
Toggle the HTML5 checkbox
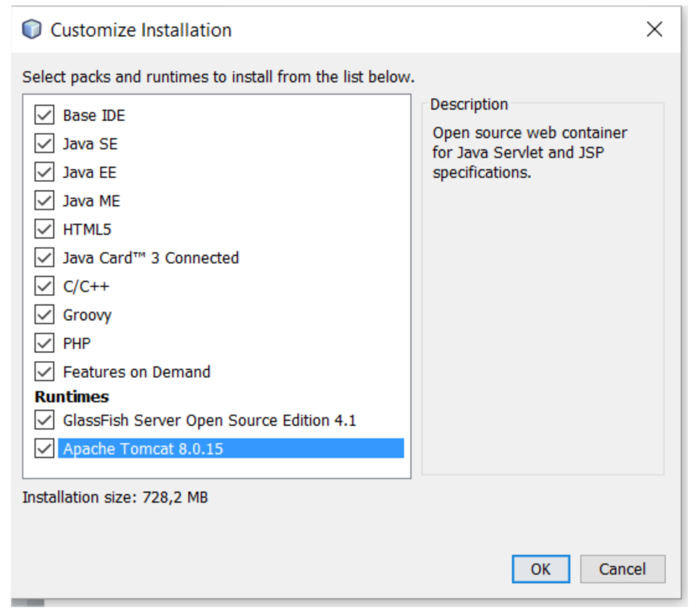click(45, 229)
